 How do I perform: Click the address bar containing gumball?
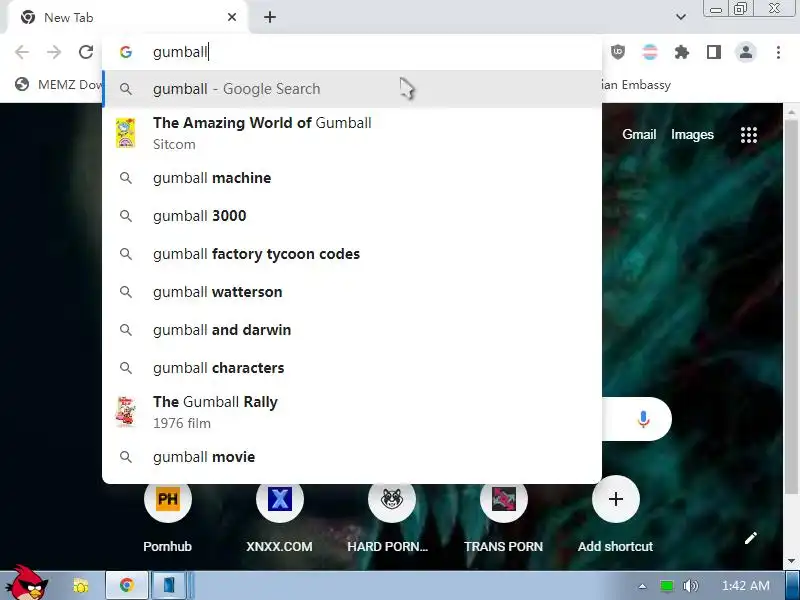coord(352,52)
